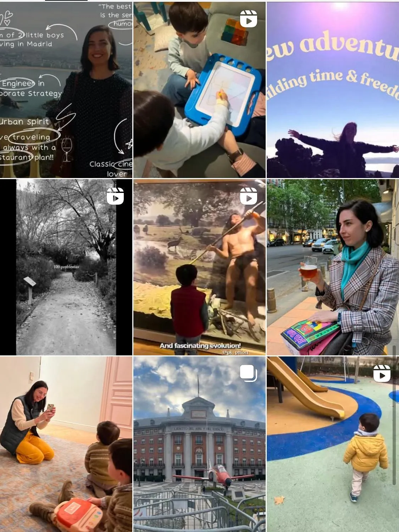Screen dimensions: 399x532
Task: Open the '100 problemas' garden path reel
Action: [x=66, y=267]
